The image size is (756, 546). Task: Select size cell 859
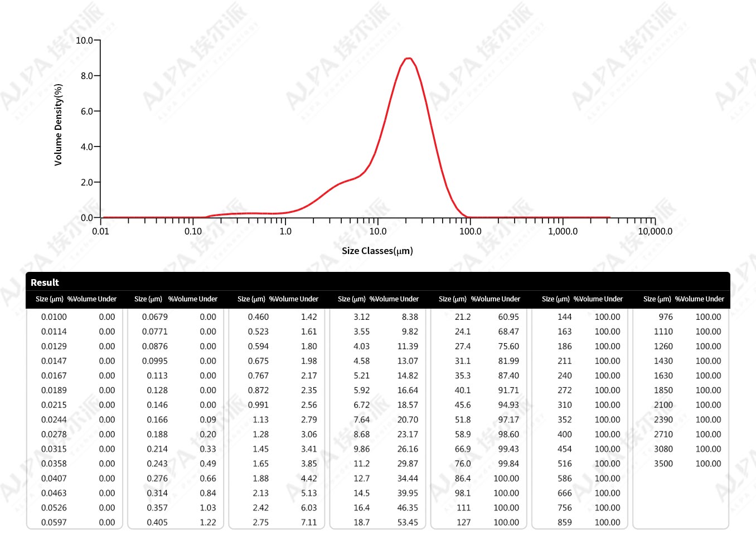click(565, 523)
